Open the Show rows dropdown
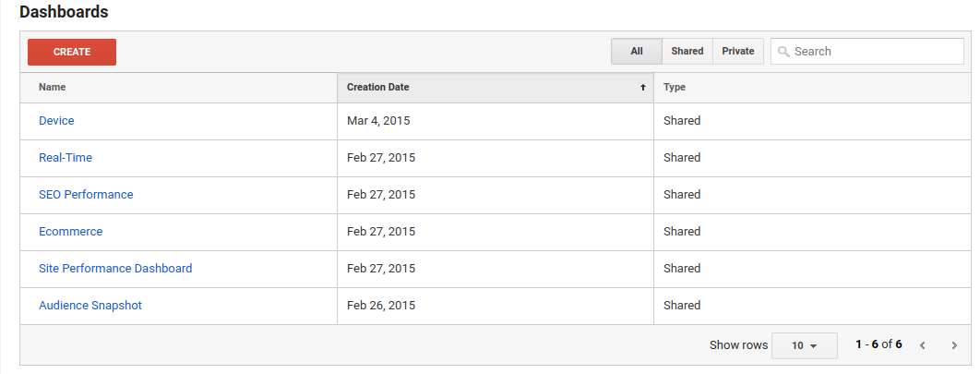This screenshot has height=374, width=980. (804, 345)
